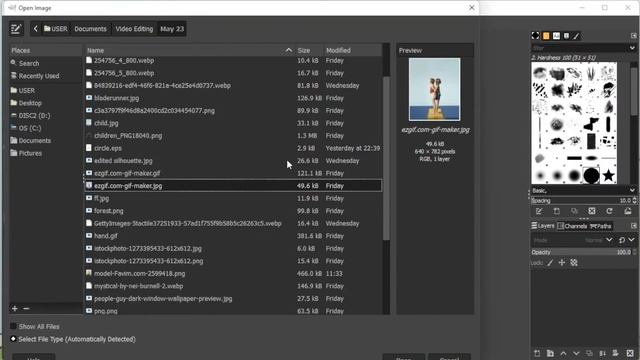Open brush as image icon
The height and width of the screenshot is (360, 640).
[628, 211]
